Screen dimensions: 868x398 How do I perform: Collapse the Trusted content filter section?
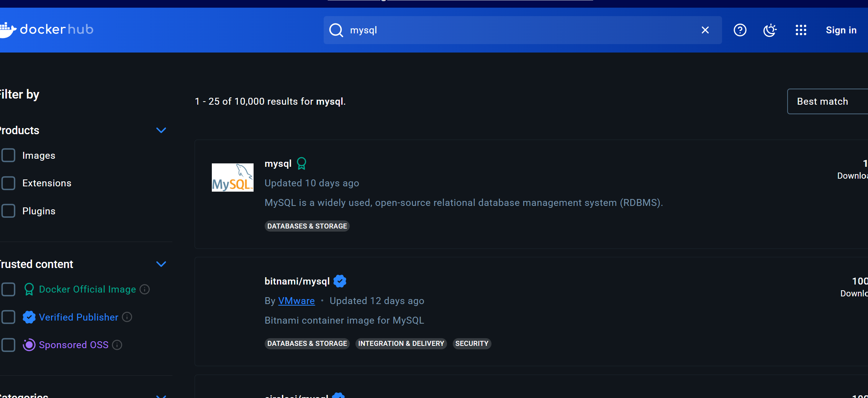click(x=161, y=264)
